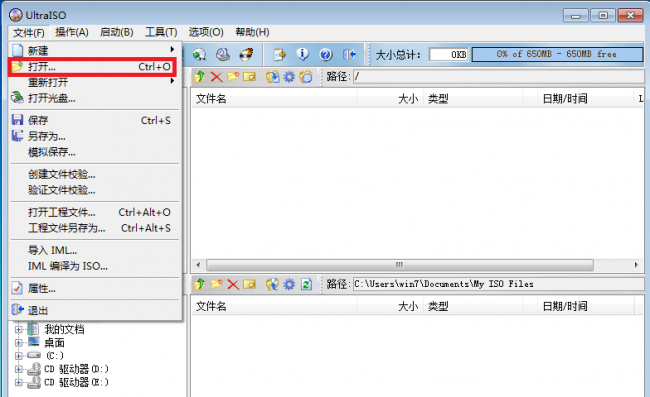Open the 操作(A) menu
This screenshot has width=650, height=397.
click(x=72, y=32)
